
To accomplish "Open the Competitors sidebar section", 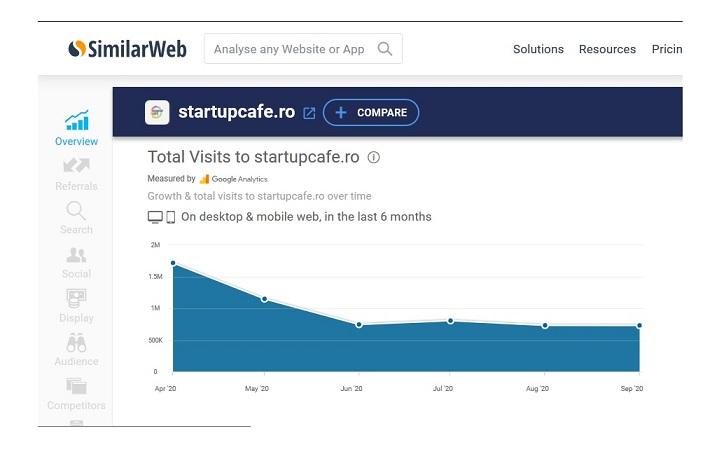I will coord(76,387).
